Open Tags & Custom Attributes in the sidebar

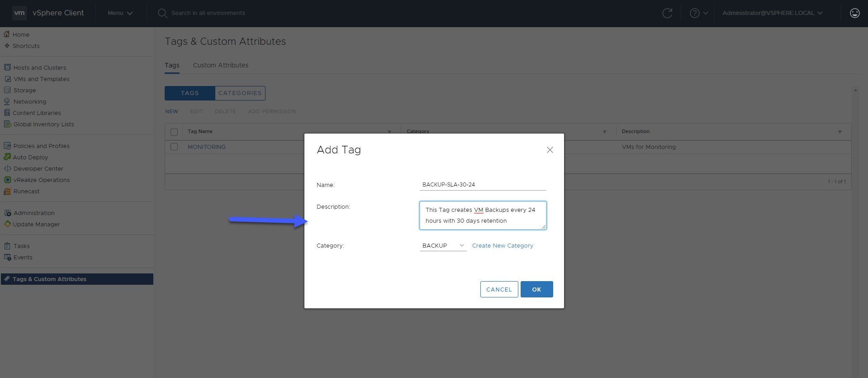pos(77,279)
